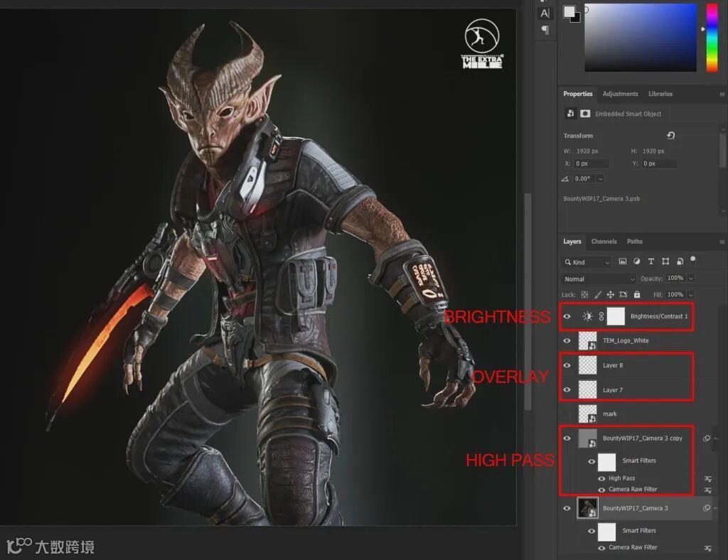Viewport: 728px width, 560px height.
Task: Switch to the Paths tab
Action: 634,241
